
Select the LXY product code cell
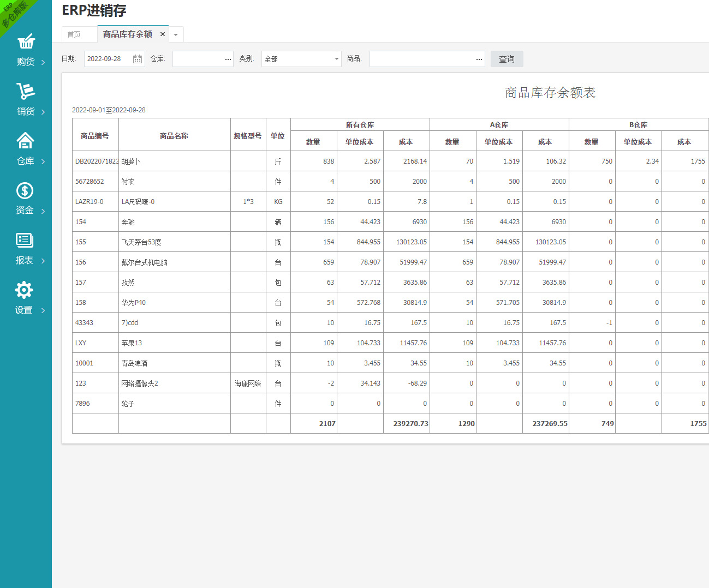(96, 343)
